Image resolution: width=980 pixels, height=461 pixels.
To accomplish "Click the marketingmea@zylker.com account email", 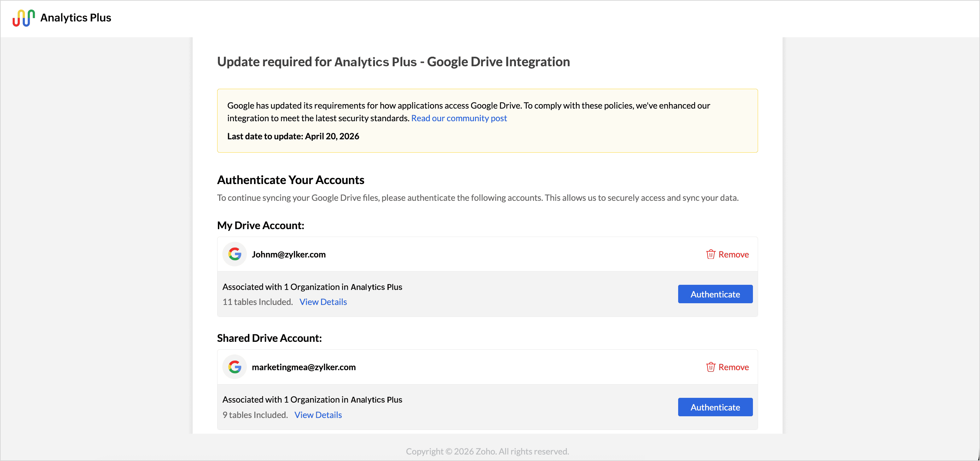I will point(304,367).
